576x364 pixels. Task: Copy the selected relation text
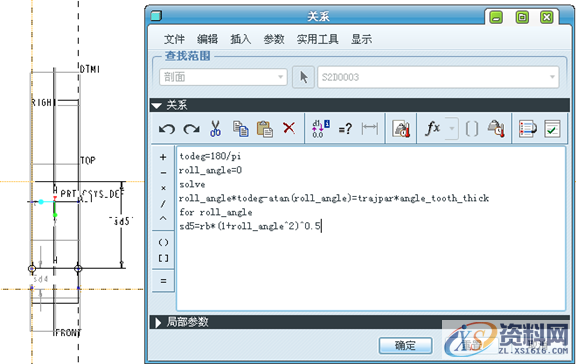tap(241, 129)
